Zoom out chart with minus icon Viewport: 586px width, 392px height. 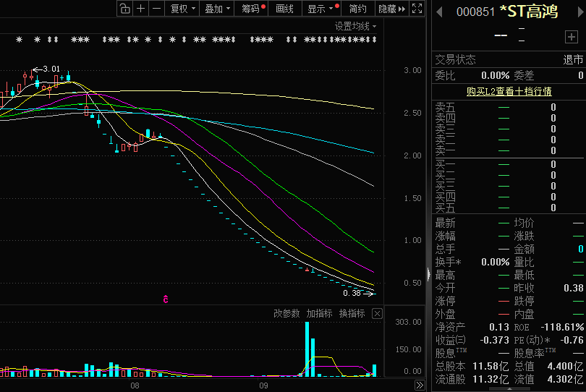[x=156, y=9]
